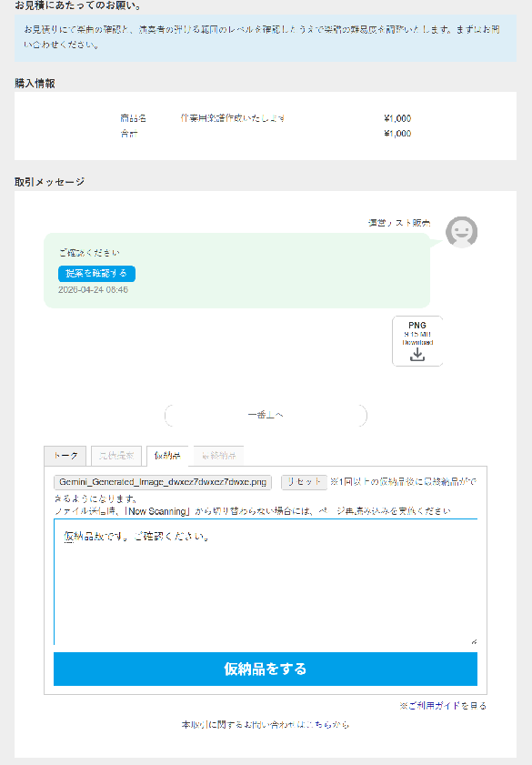
Task: Switch to the トーク tab
Action: (x=65, y=456)
